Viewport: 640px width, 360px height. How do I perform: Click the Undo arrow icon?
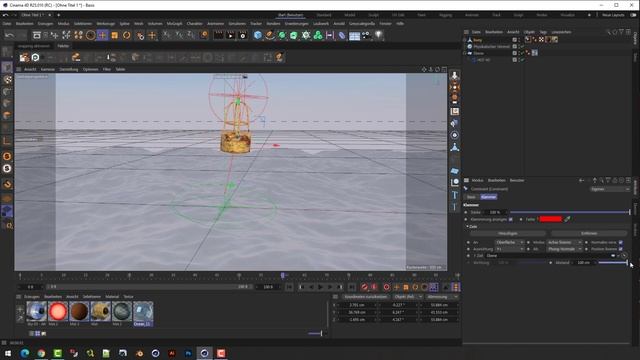click(x=9, y=36)
